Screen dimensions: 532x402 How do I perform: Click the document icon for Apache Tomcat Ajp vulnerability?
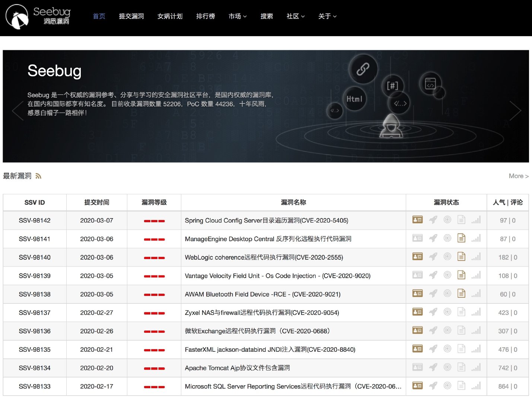click(461, 367)
